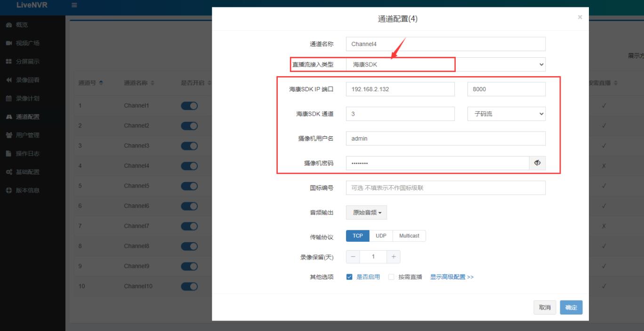Click the 录像保留 days value field
The image size is (644, 331).
373,257
